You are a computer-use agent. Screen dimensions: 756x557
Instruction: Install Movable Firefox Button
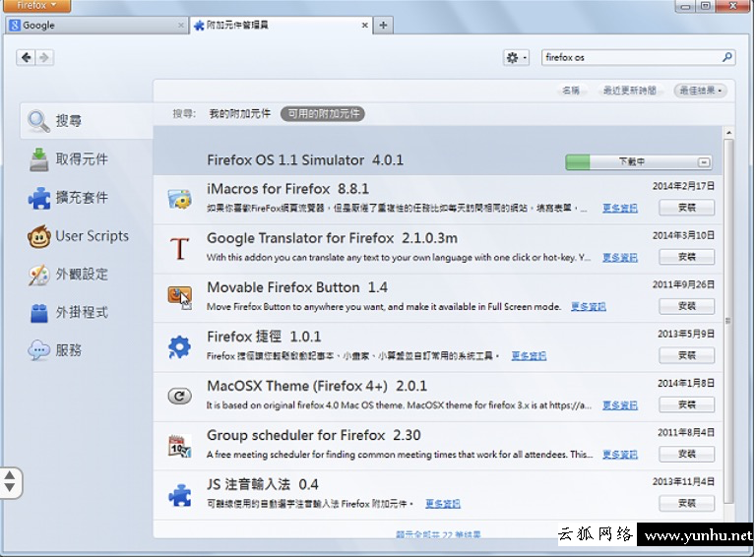(x=686, y=306)
